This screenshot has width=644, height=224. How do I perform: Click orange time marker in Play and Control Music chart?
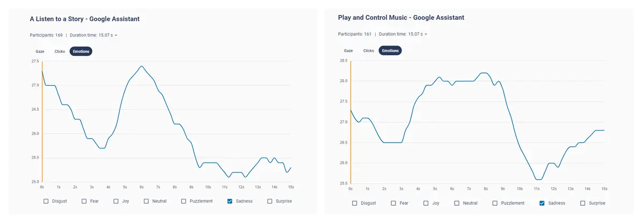tap(350, 122)
